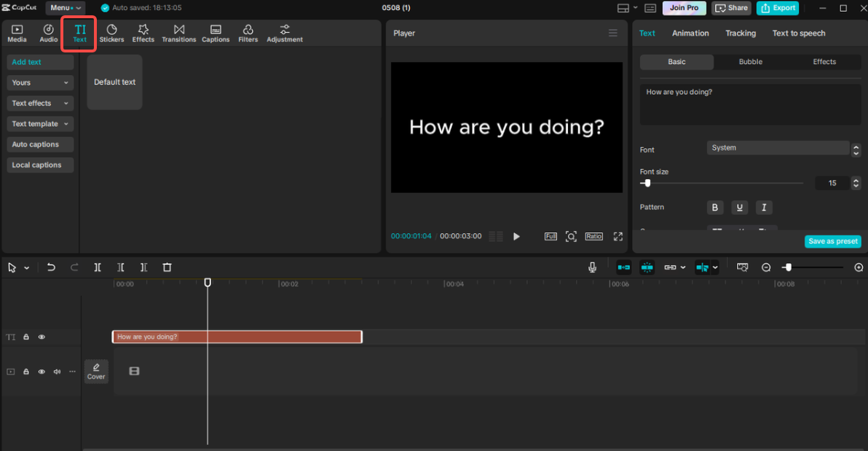Switch to the Bubble tab
Image resolution: width=868 pixels, height=451 pixels.
(750, 62)
